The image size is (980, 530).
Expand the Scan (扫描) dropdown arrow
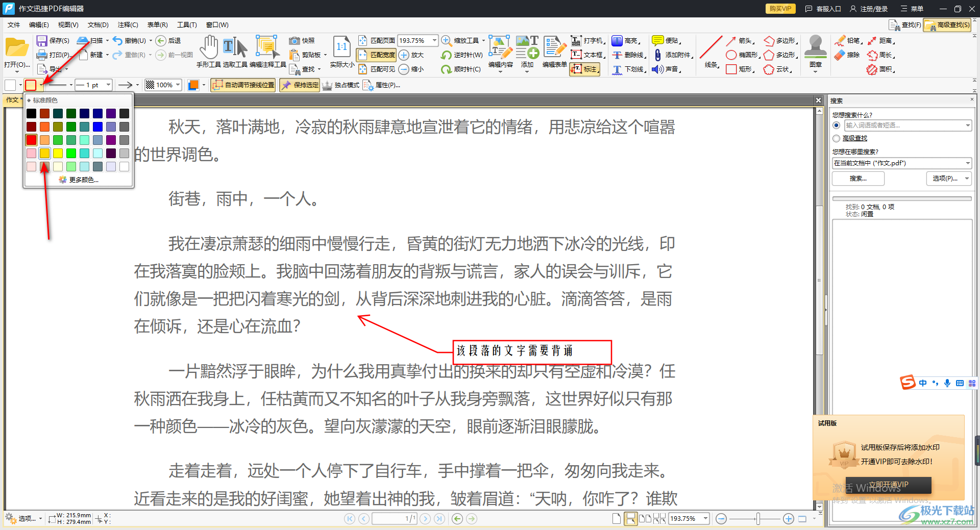[x=107, y=40]
